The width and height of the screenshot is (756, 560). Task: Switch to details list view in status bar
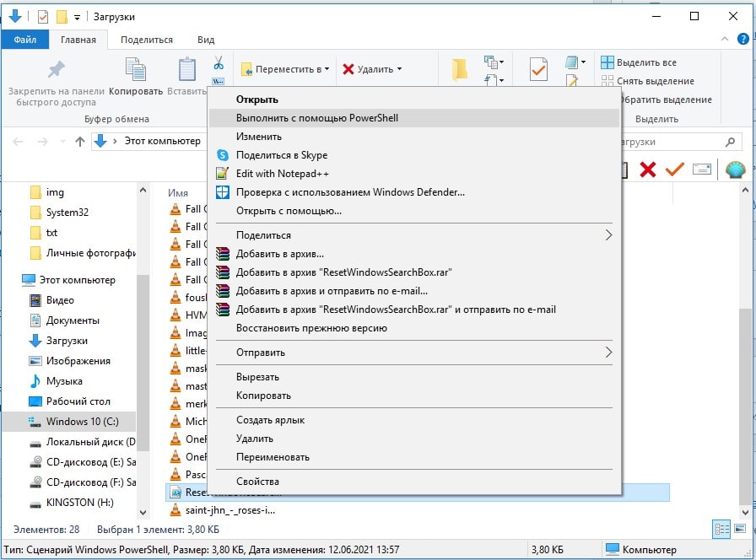pyautogui.click(x=722, y=529)
